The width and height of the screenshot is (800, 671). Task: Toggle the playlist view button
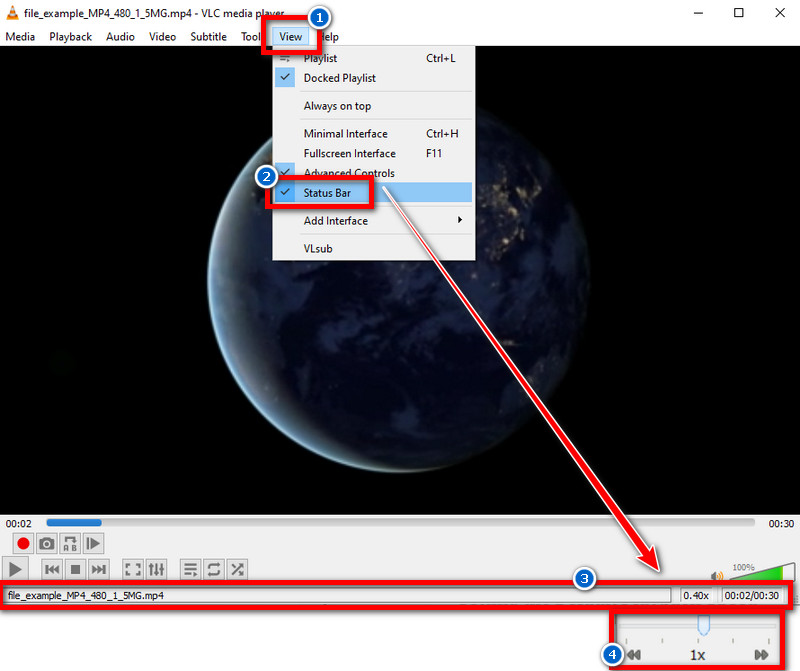tap(191, 569)
